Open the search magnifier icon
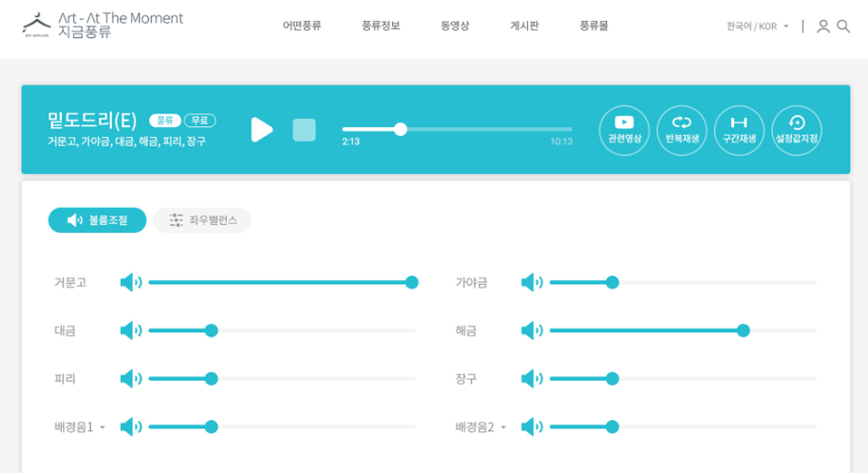The height and width of the screenshot is (473, 868). tap(843, 26)
